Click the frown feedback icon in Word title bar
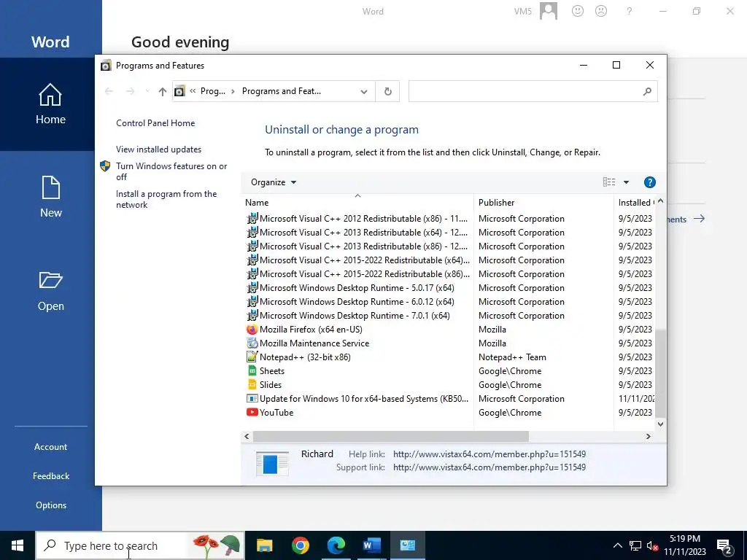Viewport: 747px width, 560px height. pos(601,11)
